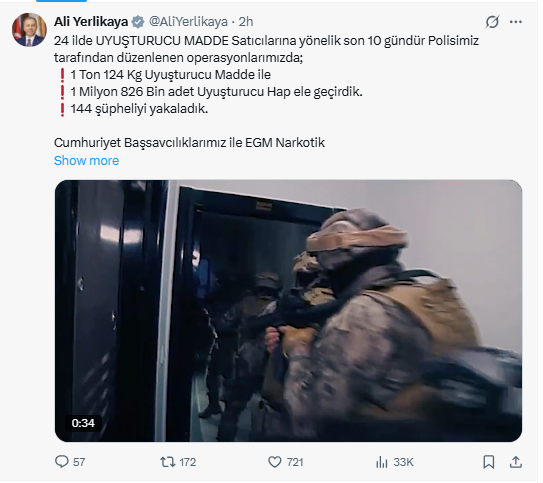Open the three-dot more options menu

(x=516, y=22)
